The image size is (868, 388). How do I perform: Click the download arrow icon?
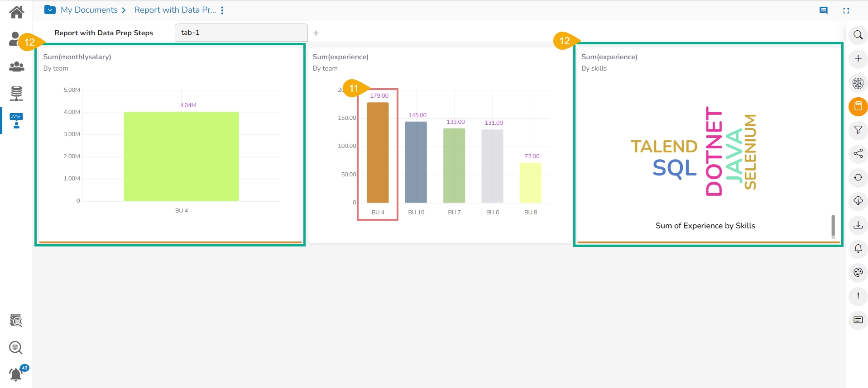pos(858,225)
